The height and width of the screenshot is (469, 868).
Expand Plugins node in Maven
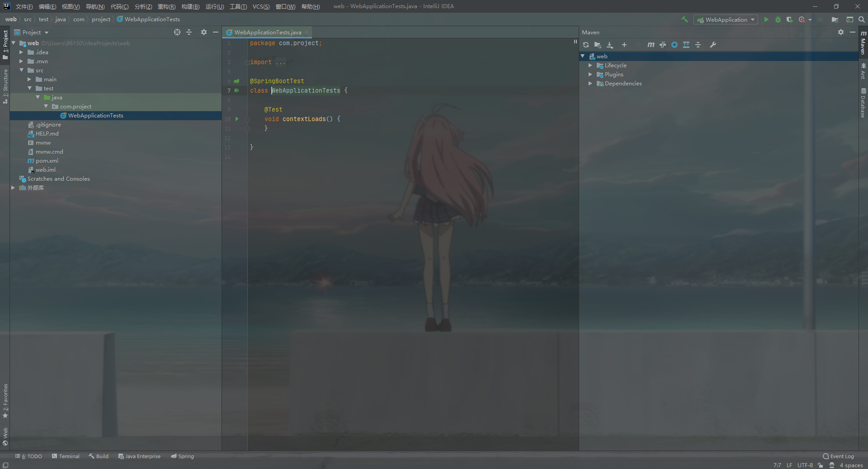pos(590,75)
